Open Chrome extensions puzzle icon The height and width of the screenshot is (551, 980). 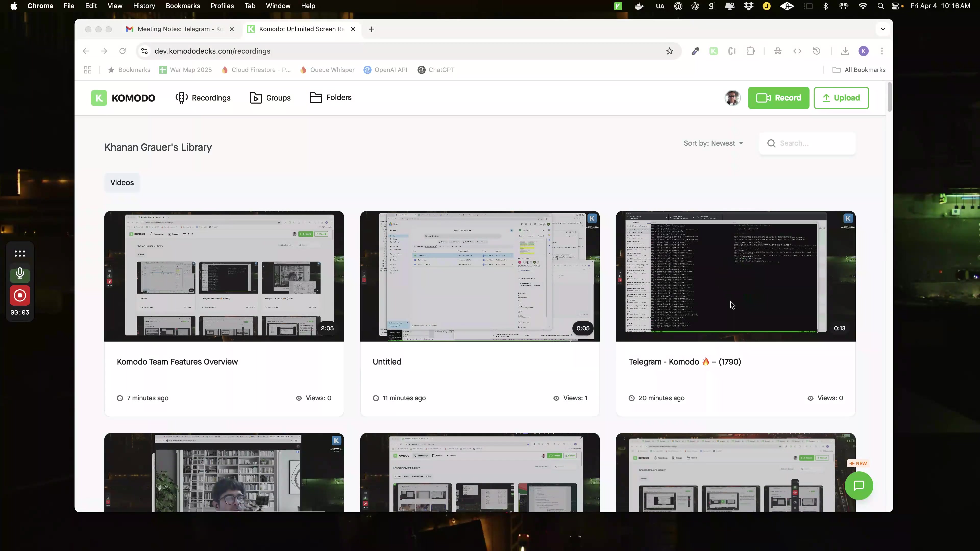pyautogui.click(x=751, y=51)
